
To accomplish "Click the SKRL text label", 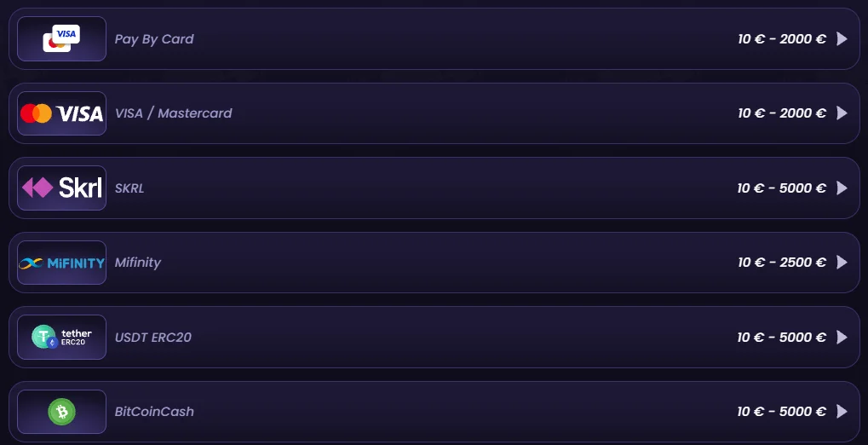I will (129, 188).
